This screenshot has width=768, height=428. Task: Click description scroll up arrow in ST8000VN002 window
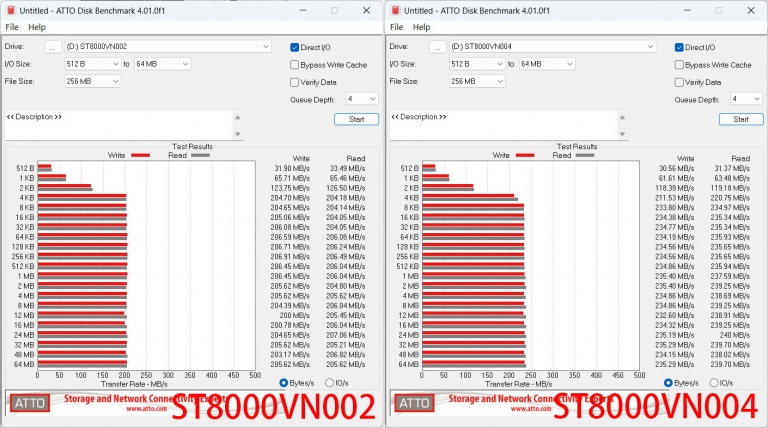[238, 117]
